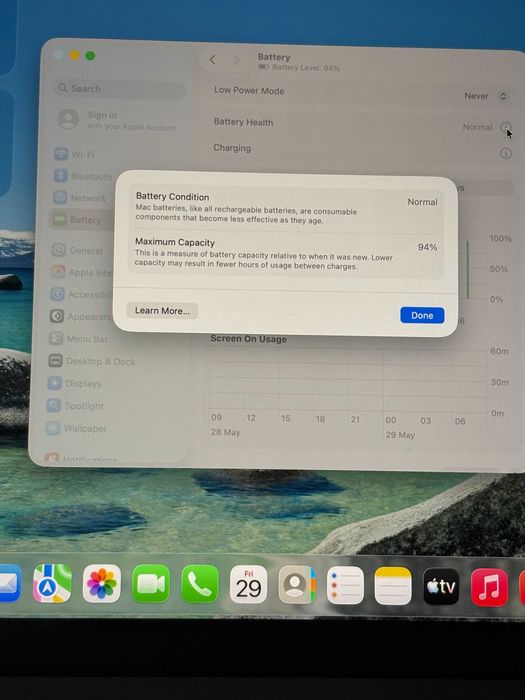This screenshot has height=700, width=525.
Task: Open Wallpaper settings in sidebar
Action: coord(77,428)
